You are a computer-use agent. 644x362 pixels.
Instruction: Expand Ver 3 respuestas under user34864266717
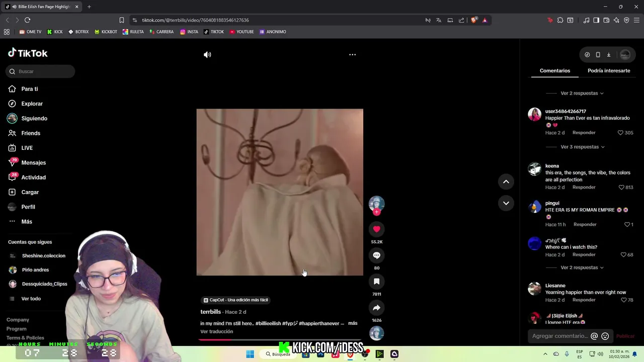pyautogui.click(x=583, y=147)
